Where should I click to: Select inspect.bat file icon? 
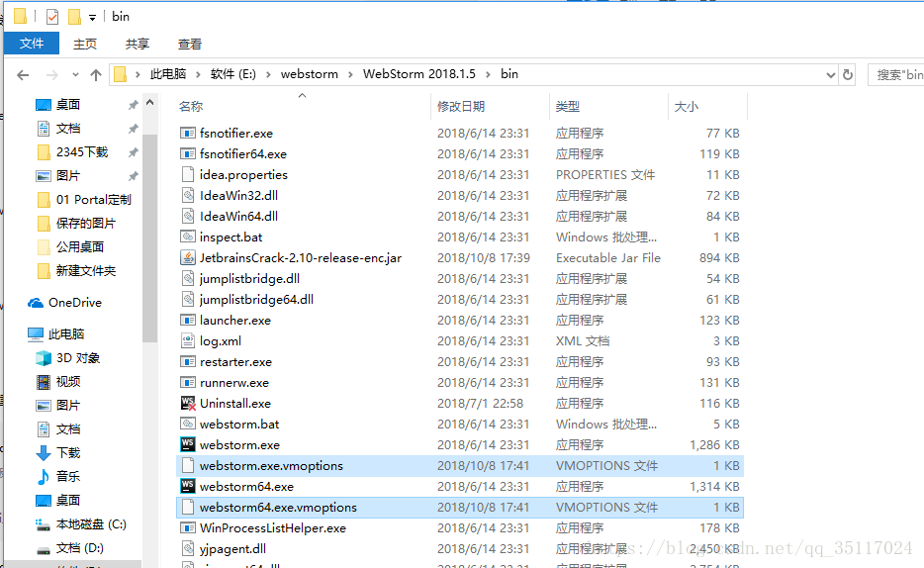tap(187, 237)
